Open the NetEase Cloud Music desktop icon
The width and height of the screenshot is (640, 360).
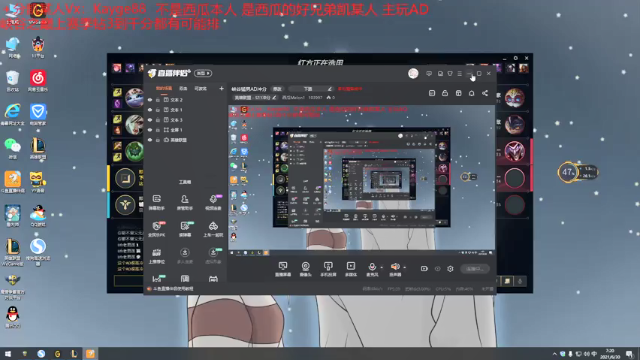(38, 80)
